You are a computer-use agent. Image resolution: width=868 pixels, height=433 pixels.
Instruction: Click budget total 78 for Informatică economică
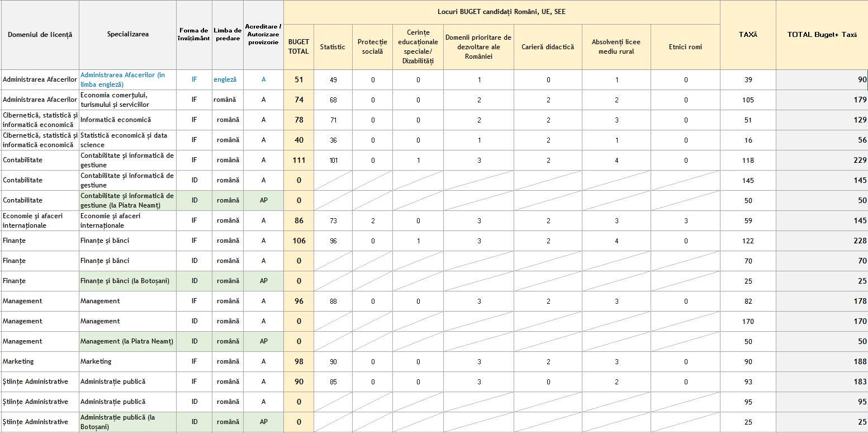pos(298,120)
